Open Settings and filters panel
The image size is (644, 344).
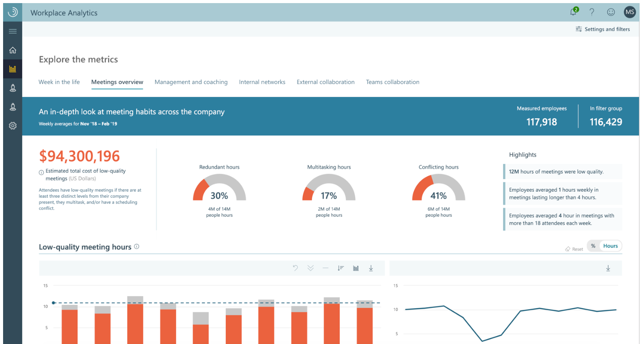tap(603, 29)
